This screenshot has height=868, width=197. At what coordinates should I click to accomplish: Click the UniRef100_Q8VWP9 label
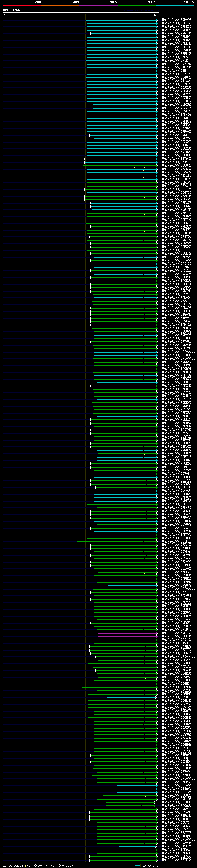[x=177, y=525]
